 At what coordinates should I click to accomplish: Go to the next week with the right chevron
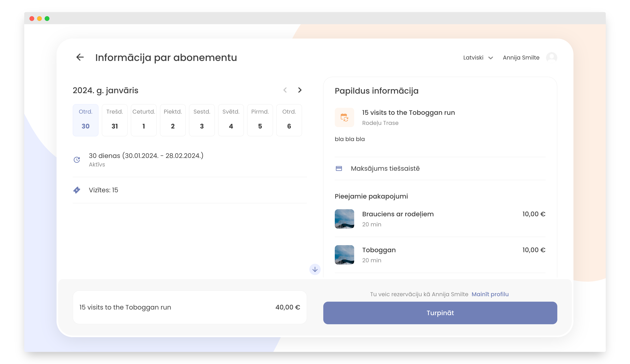[300, 90]
